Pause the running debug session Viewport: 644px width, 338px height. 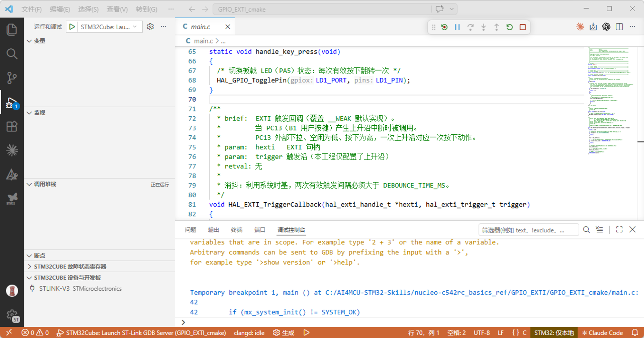457,27
